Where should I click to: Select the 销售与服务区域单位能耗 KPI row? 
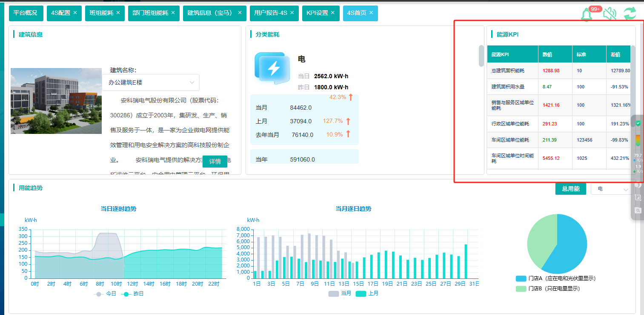(559, 105)
